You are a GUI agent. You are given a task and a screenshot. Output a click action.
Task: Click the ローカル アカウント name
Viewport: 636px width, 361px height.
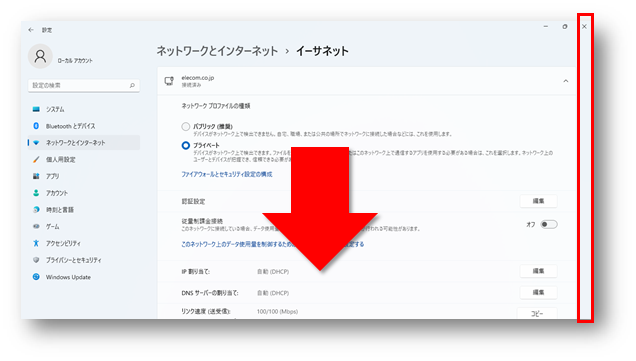coord(75,60)
